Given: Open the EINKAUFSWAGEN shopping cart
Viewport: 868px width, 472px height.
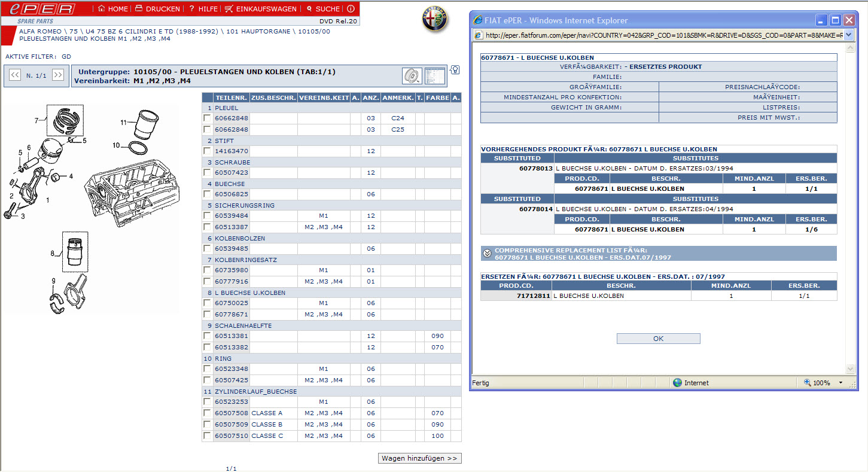Looking at the screenshot, I should pyautogui.click(x=261, y=9).
